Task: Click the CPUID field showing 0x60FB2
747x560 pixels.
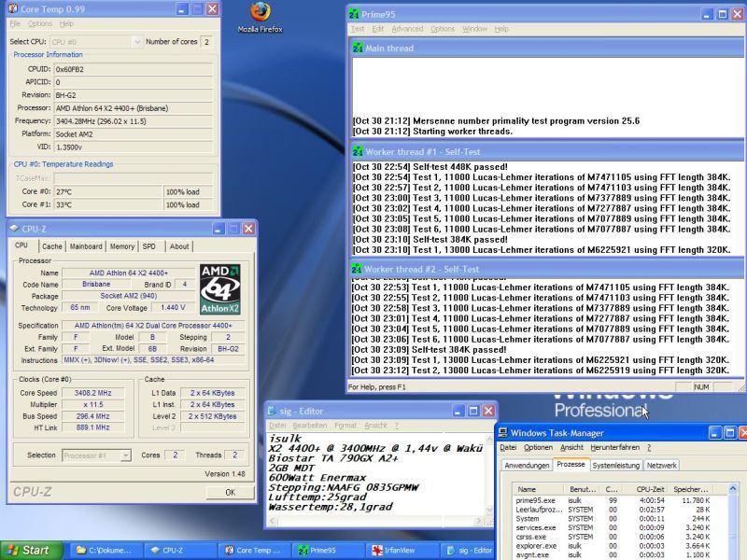Action: click(x=133, y=69)
